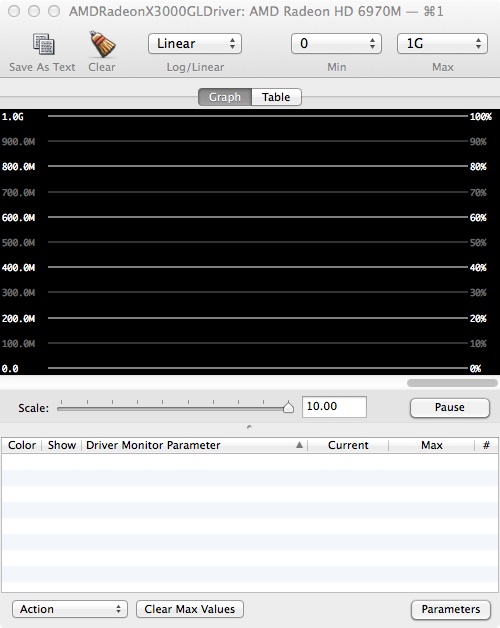Click the Pause button
The height and width of the screenshot is (628, 500).
[x=450, y=407]
